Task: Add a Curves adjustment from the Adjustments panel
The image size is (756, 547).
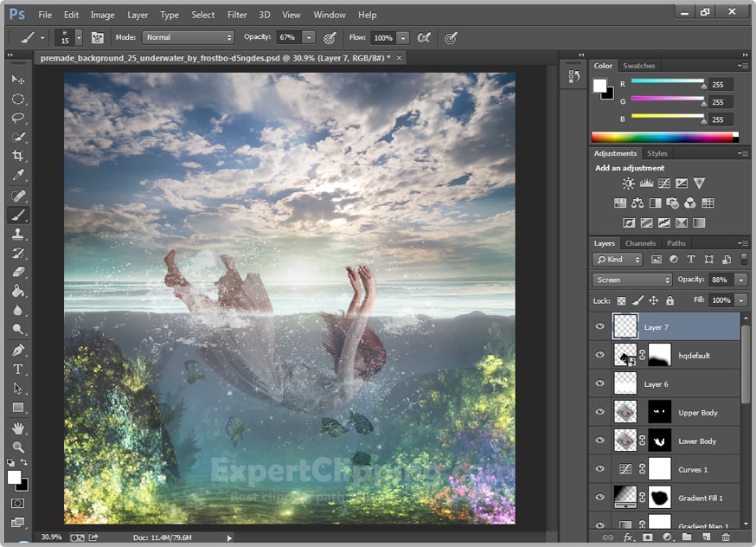Action: 664,183
